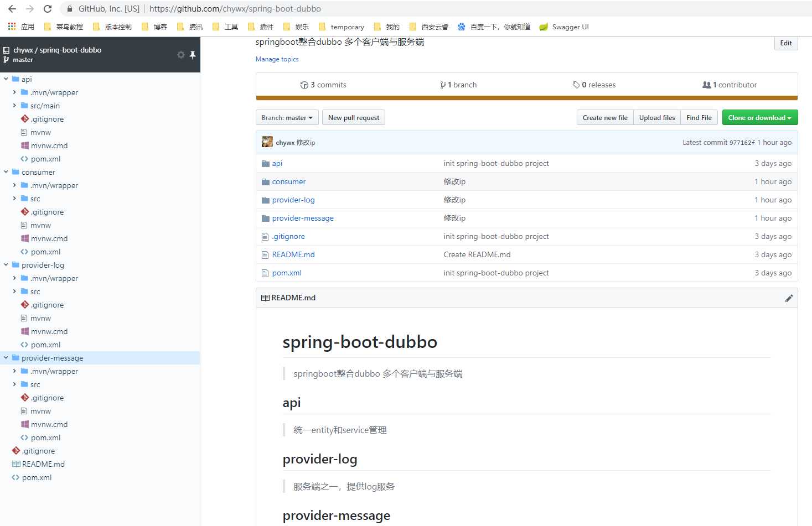Click the Edit description button
The width and height of the screenshot is (812, 526).
786,43
